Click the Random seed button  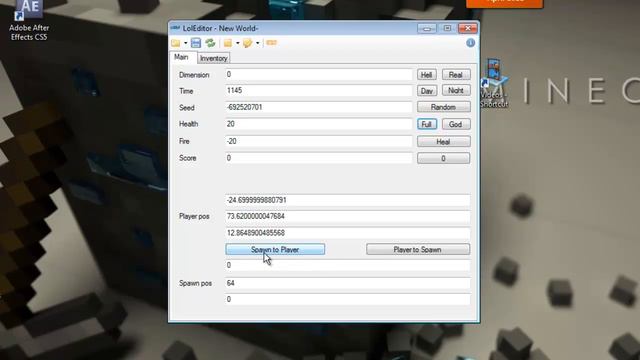pos(443,107)
